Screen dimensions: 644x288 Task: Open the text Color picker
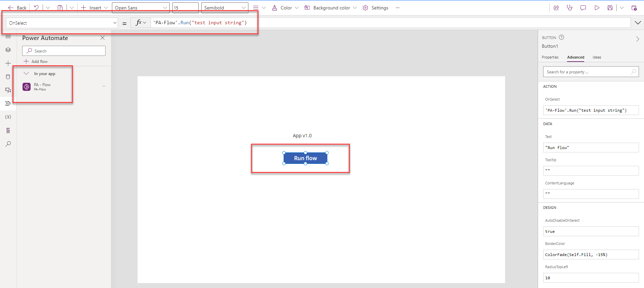pos(285,8)
